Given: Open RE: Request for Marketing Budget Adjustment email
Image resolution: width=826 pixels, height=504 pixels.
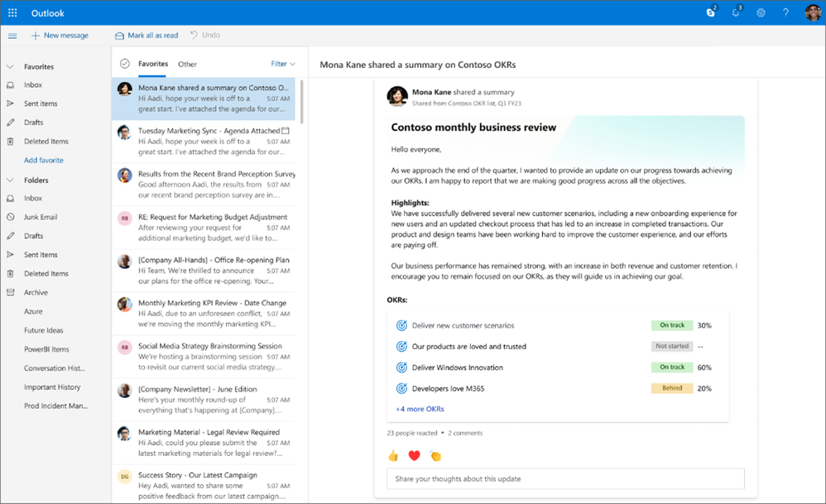Looking at the screenshot, I should (x=204, y=228).
